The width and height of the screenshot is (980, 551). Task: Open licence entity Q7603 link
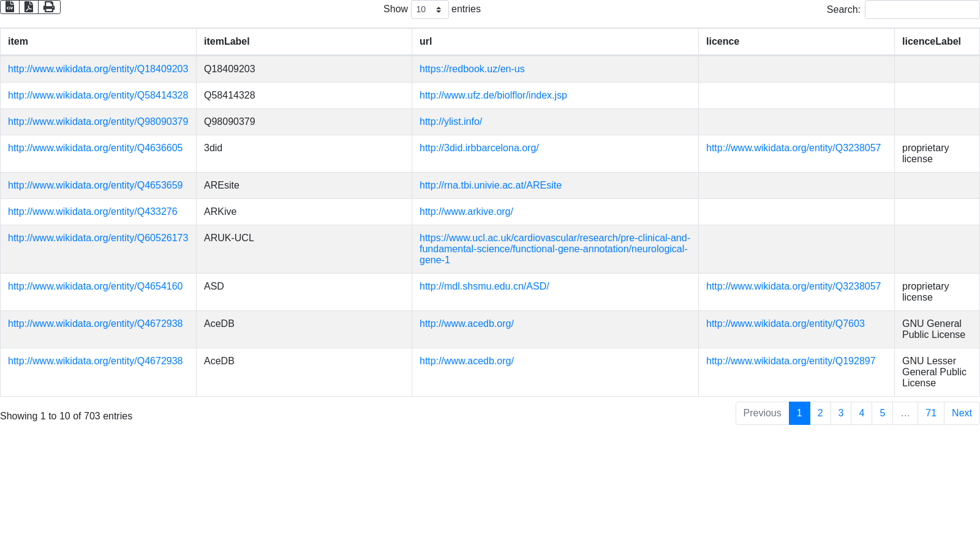point(785,324)
